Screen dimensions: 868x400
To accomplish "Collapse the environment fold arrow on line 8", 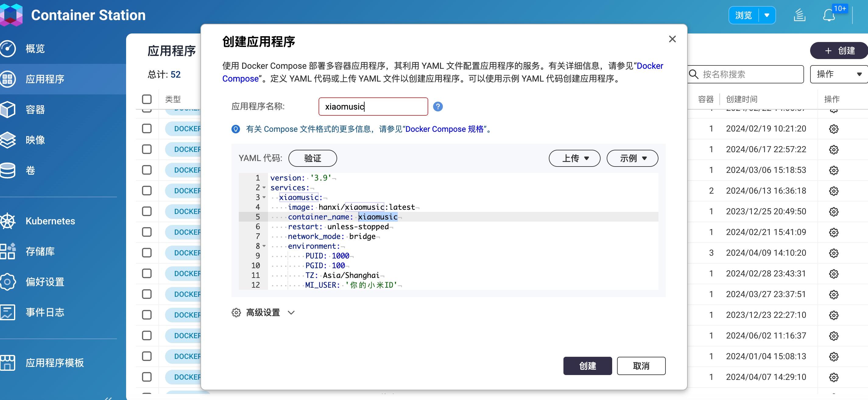I will [x=264, y=246].
